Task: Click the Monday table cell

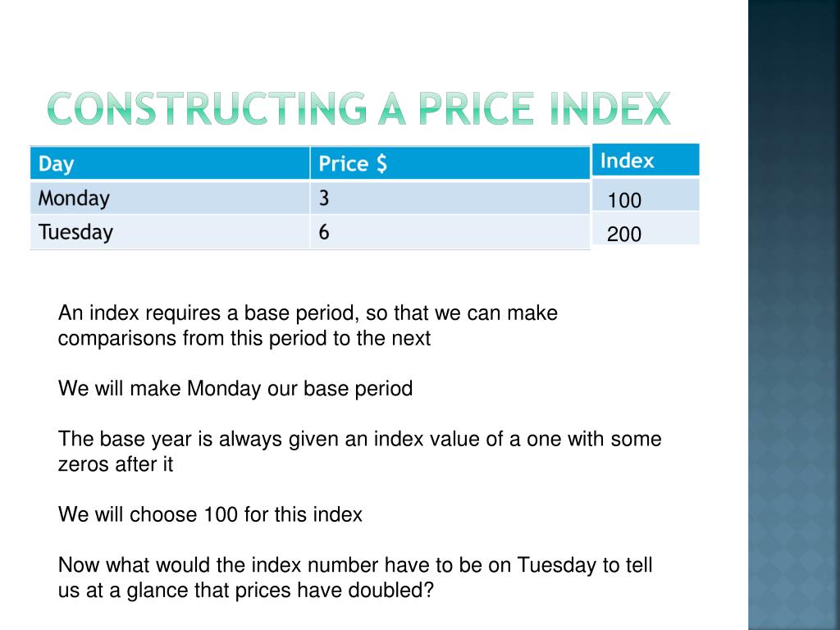Action: pos(170,198)
